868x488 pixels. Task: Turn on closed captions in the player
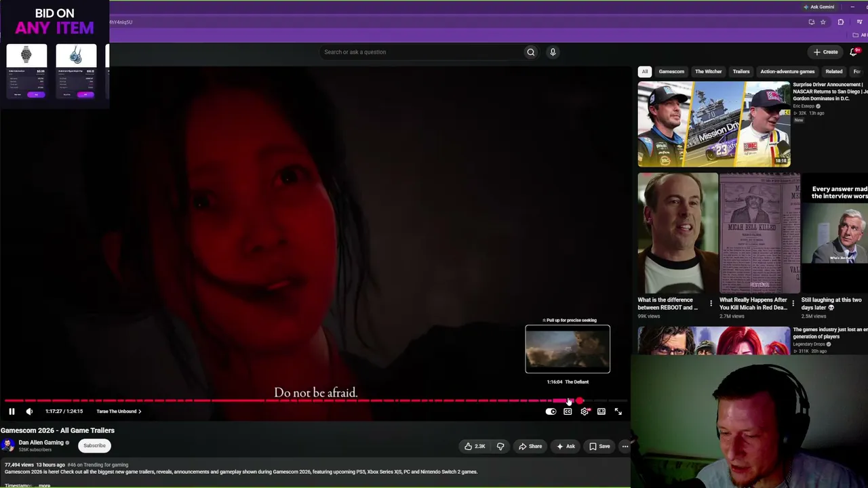tap(568, 411)
